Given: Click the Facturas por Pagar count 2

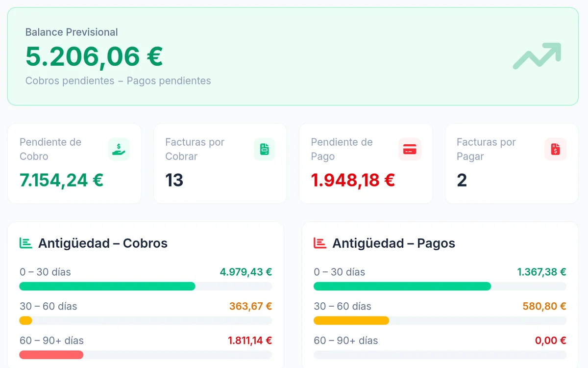Looking at the screenshot, I should tap(462, 181).
